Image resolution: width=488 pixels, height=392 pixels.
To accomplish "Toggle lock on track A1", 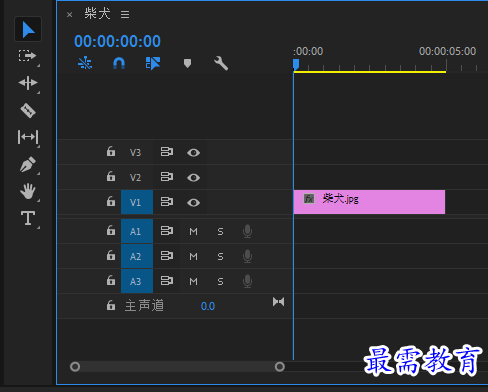I will coord(111,230).
